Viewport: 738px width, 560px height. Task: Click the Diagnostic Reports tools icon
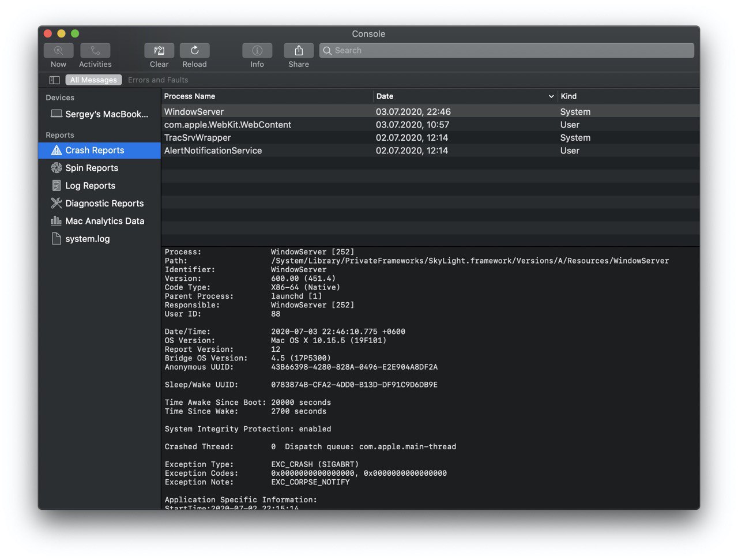click(x=57, y=203)
